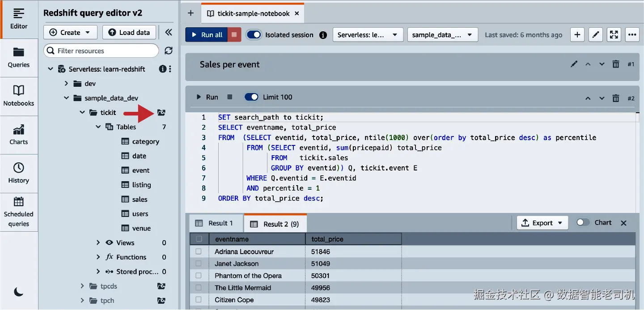Expand the Views node
644x310 pixels.
[x=98, y=242]
